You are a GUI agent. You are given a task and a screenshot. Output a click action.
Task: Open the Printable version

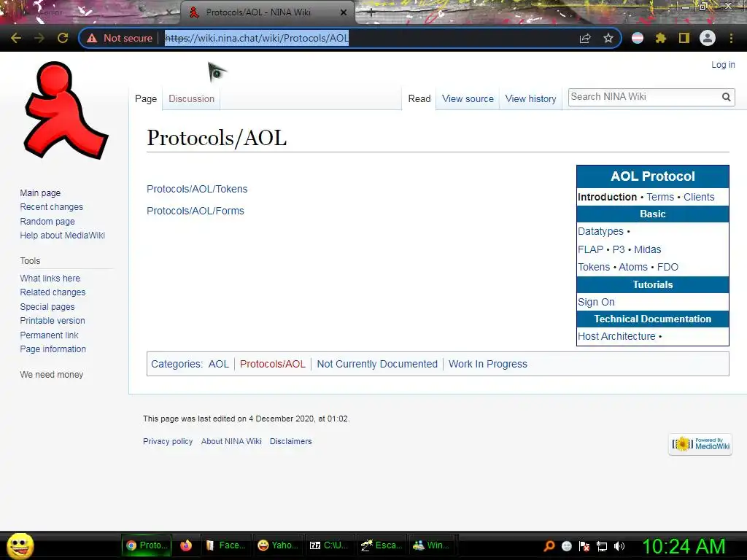click(x=53, y=321)
